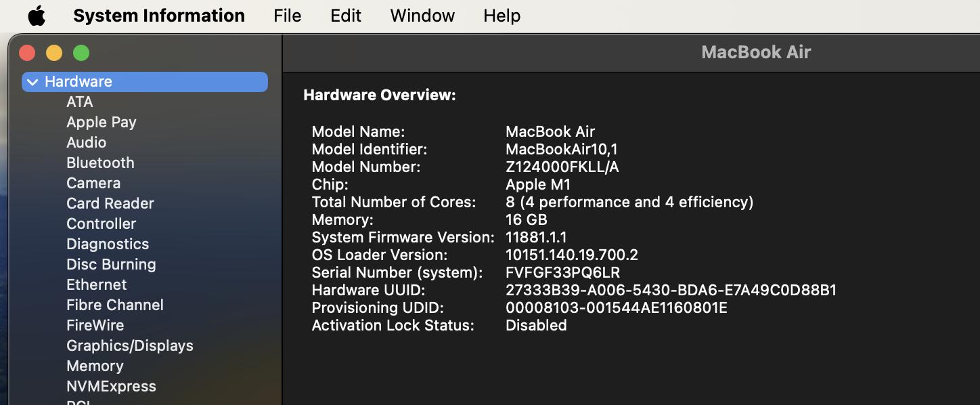
Task: Collapse the Hardware section chevron
Action: coord(32,82)
